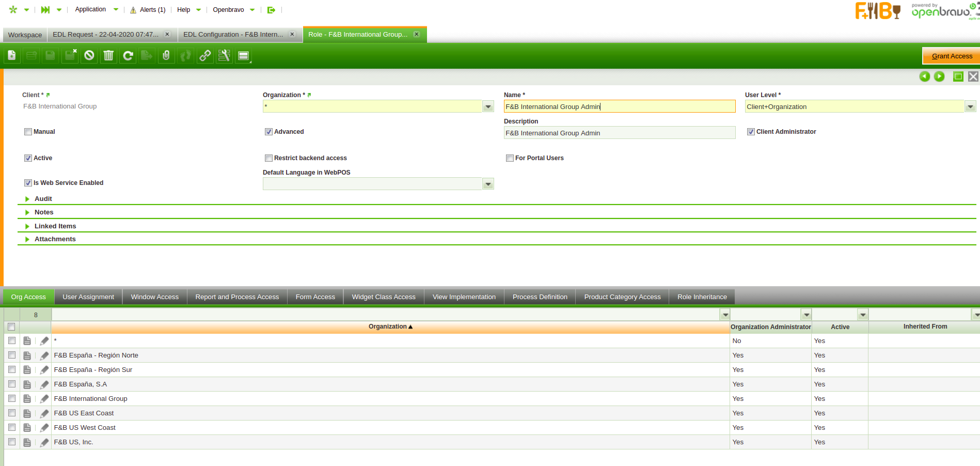
Task: Open the User Level dropdown
Action: (970, 107)
